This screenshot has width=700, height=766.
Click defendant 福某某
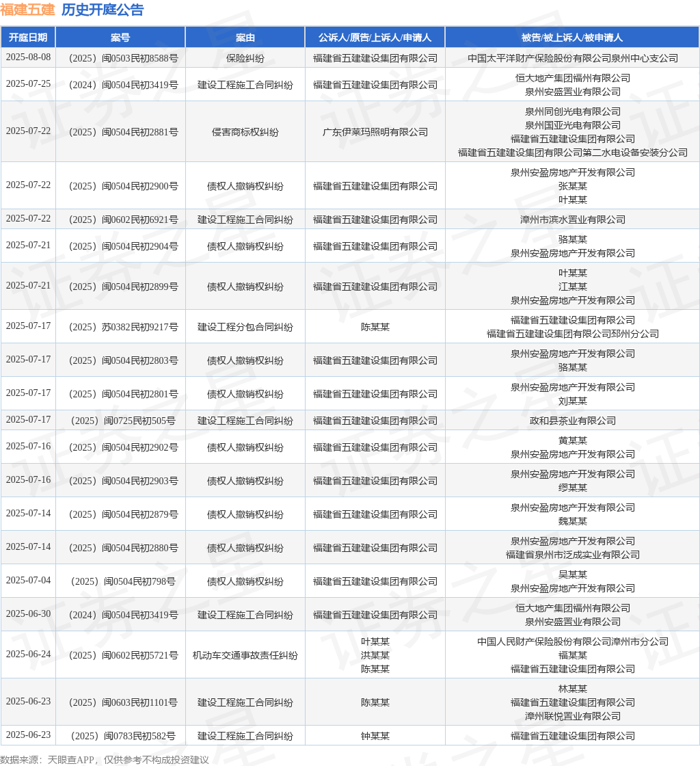573,656
